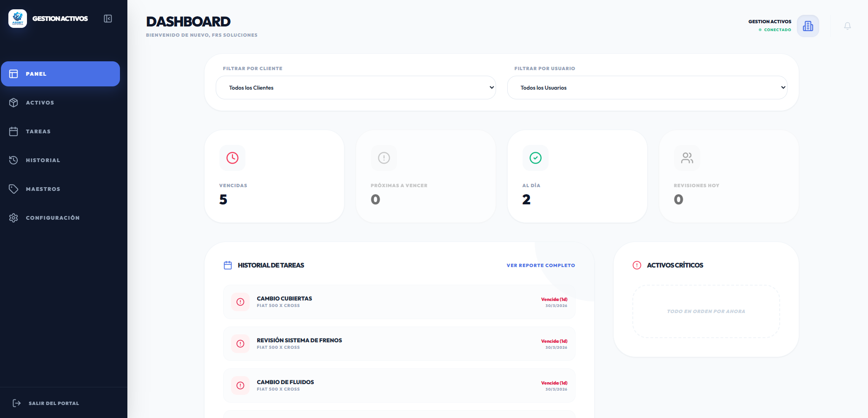868x418 pixels.
Task: Click the Gestion Activos logo
Action: pos(18,19)
